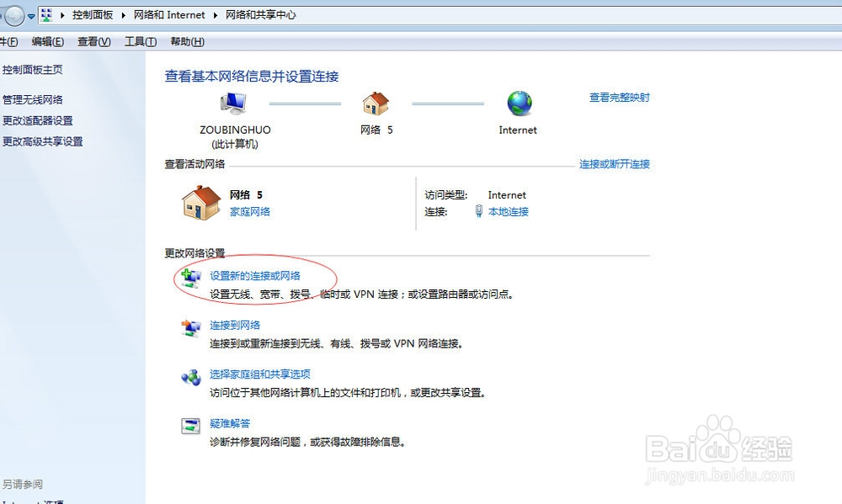Expand the arrow after 网络和 Internet breadcrumb
Screen dimensions: 842x504
(215, 15)
